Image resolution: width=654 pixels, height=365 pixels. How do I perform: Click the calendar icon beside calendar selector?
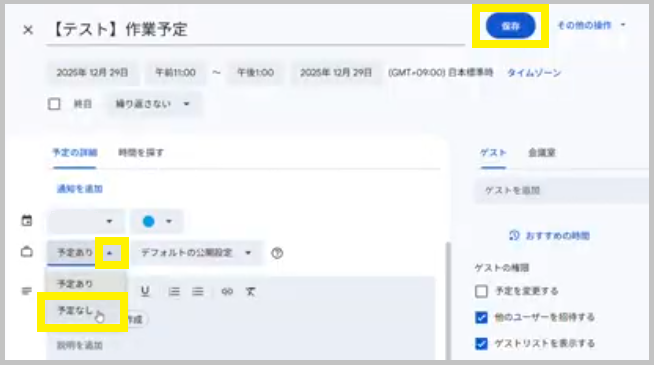[x=27, y=221]
